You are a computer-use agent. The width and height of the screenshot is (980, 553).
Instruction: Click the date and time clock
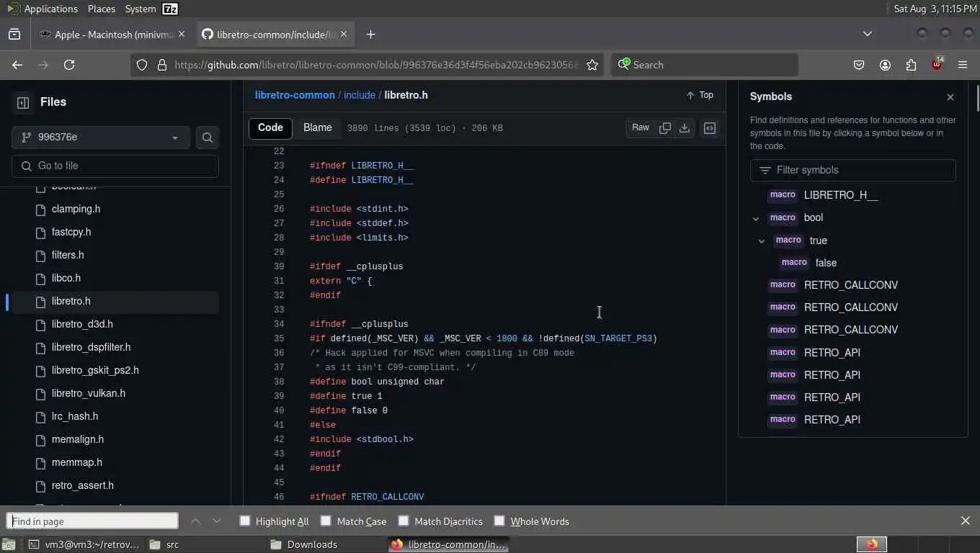(935, 9)
